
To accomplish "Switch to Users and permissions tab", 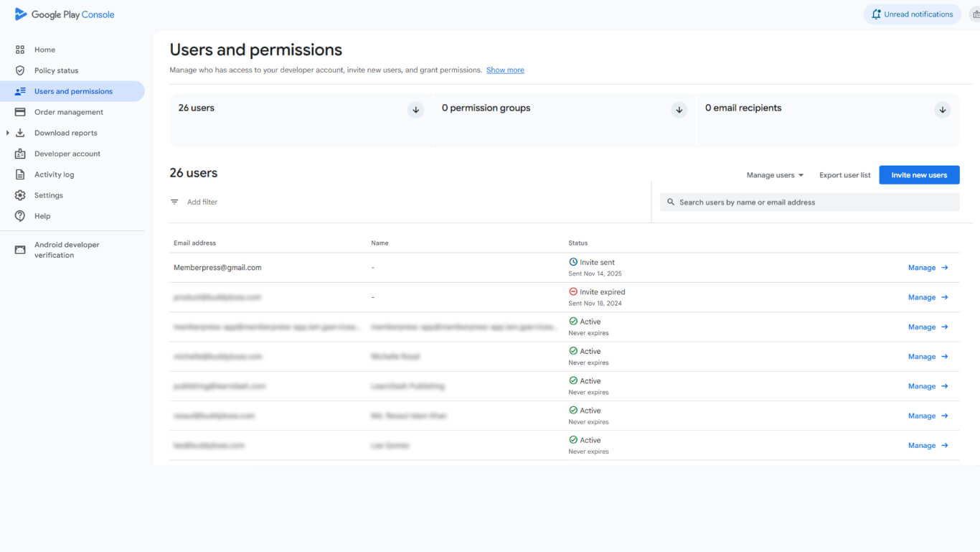I will tap(74, 91).
